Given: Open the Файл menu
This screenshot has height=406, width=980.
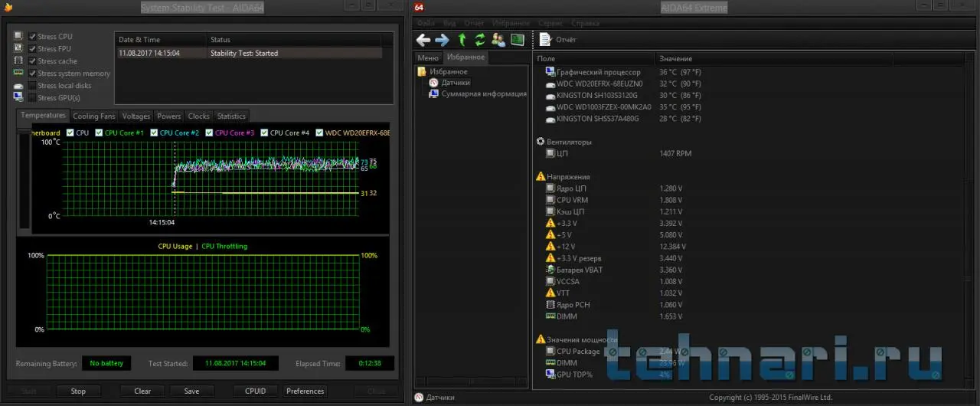Looking at the screenshot, I should [x=426, y=24].
